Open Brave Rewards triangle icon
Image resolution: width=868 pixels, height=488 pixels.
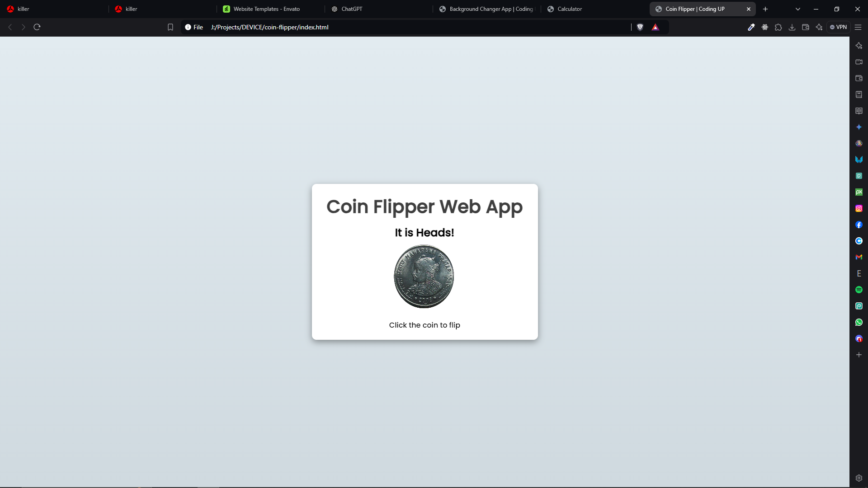[655, 27]
